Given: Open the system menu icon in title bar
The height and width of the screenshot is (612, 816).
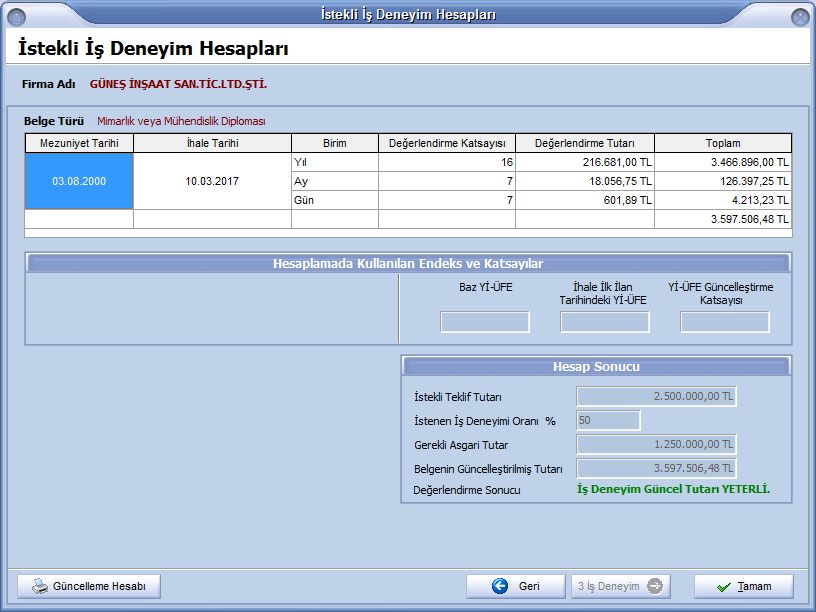Looking at the screenshot, I should [18, 16].
